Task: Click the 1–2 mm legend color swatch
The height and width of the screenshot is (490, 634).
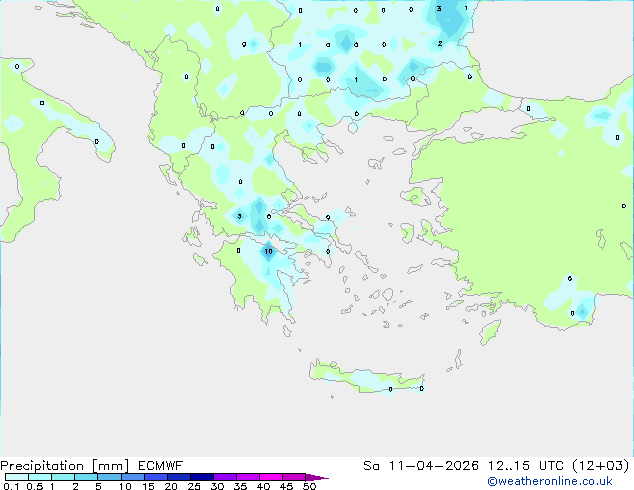Action: 63,477
